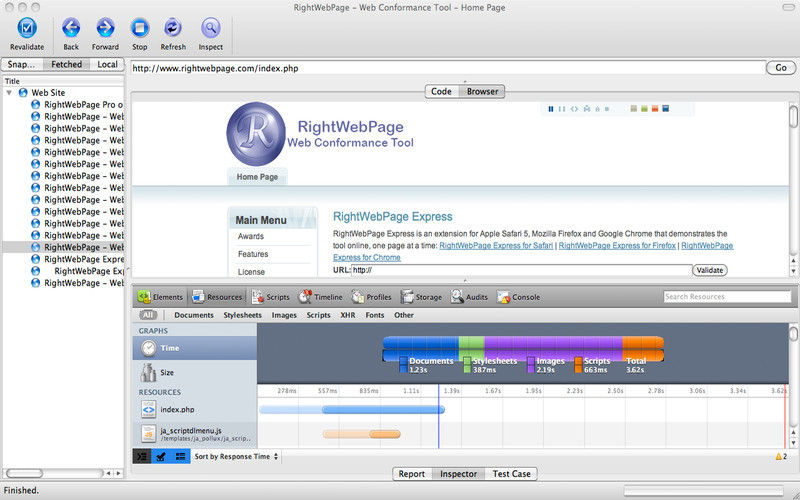Switch to the Fetched tab
The height and width of the screenshot is (500, 800).
[66, 64]
